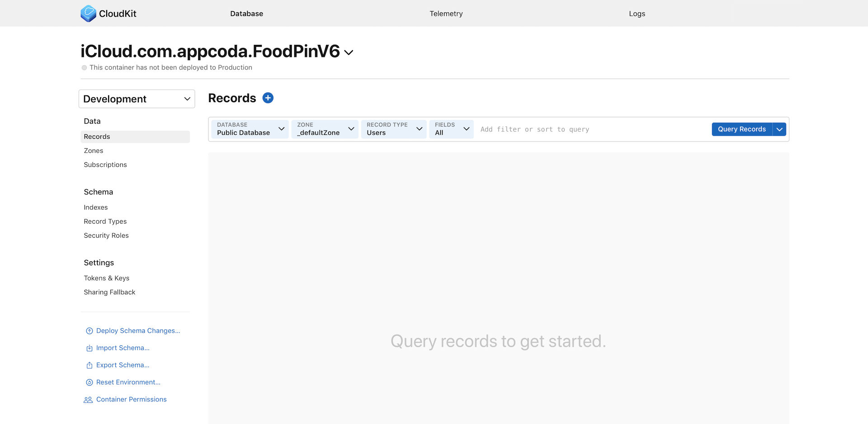Expand the iCloud.com.appcoda.FoodPinV6 container chevron
868x424 pixels.
[x=348, y=52]
